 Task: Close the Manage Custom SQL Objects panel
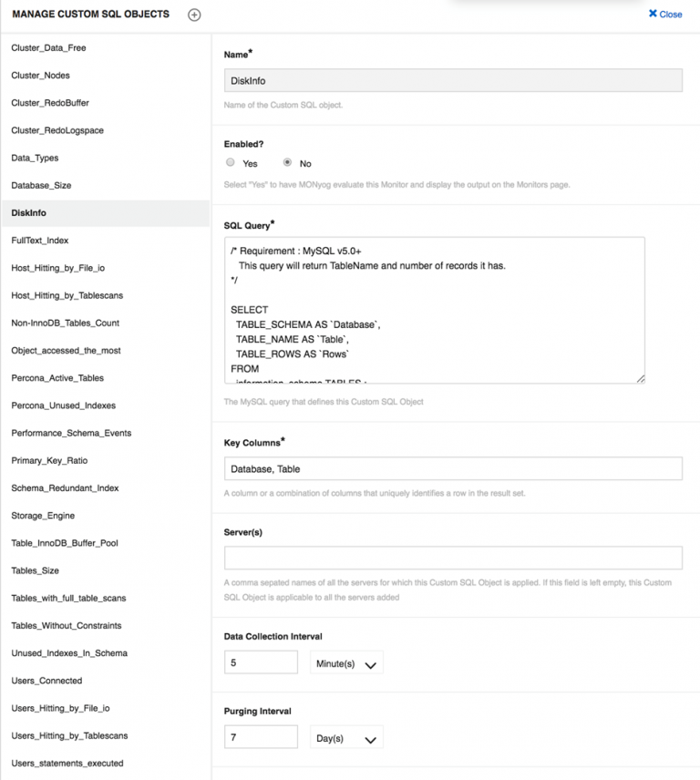pyautogui.click(x=664, y=14)
